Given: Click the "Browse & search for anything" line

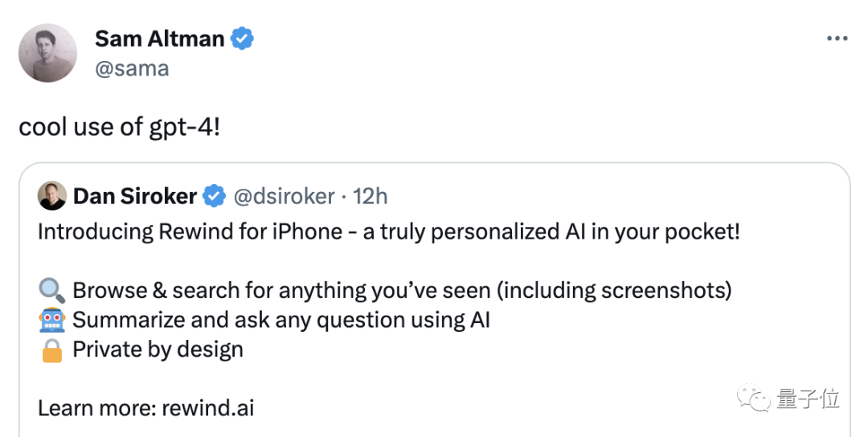Looking at the screenshot, I should [402, 291].
